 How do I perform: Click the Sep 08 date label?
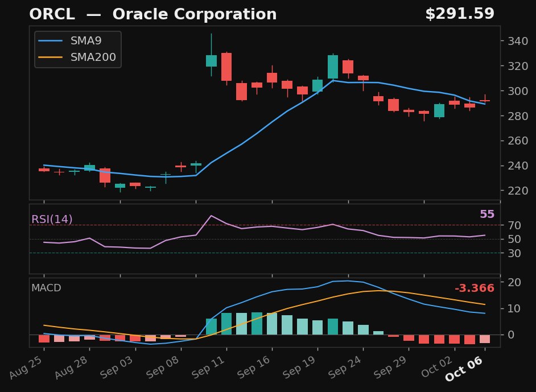[163, 367]
